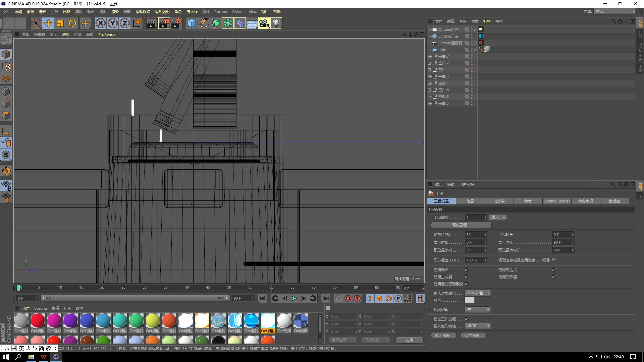Open the 厘米 units dropdown

[498, 218]
